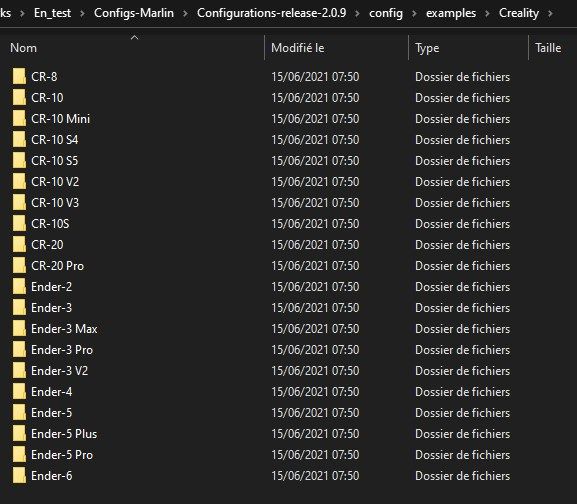577x504 pixels.
Task: Sort the list by the Nom column
Action: click(x=24, y=48)
